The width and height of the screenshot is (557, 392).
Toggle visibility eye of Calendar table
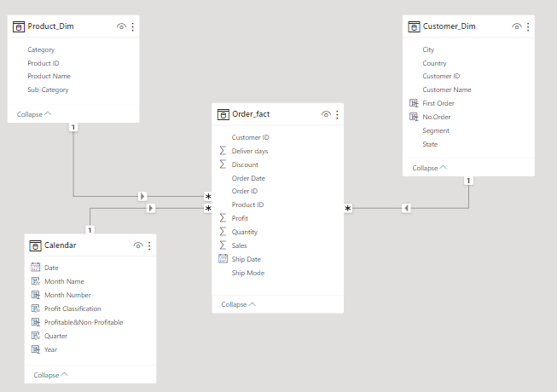[138, 245]
